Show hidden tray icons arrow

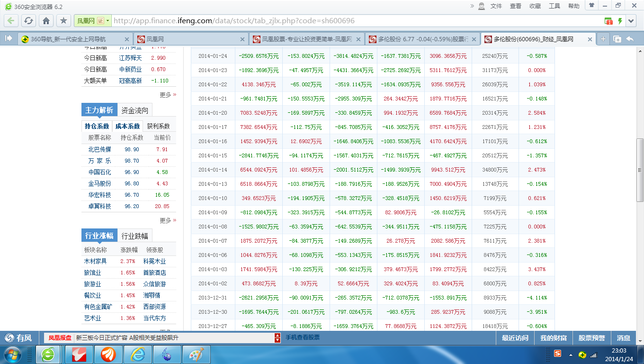click(571, 355)
